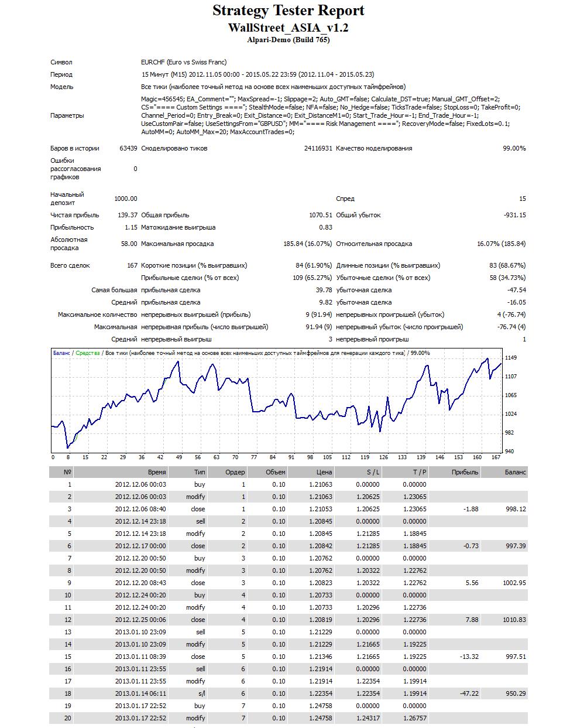Click the time cell '2012.12.06 08:40'

click(140, 509)
